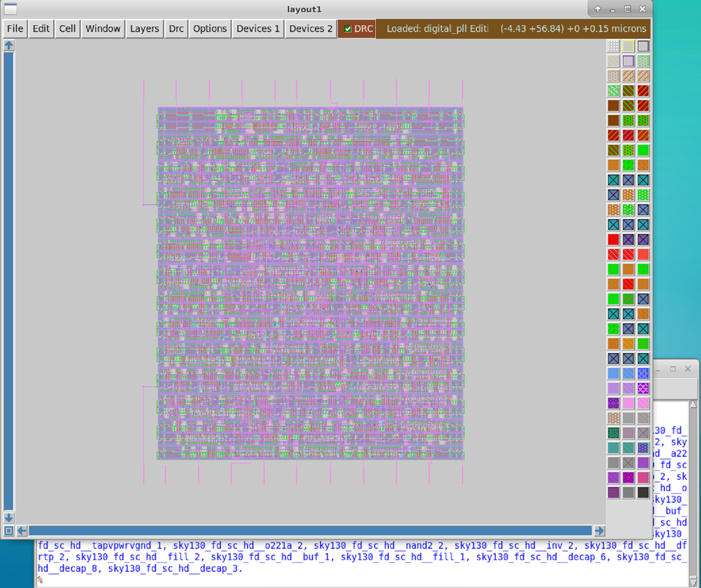Click 'sky130_fd_sc_hd__nand2_2' in console output
The height and width of the screenshot is (588, 701).
[x=378, y=546]
